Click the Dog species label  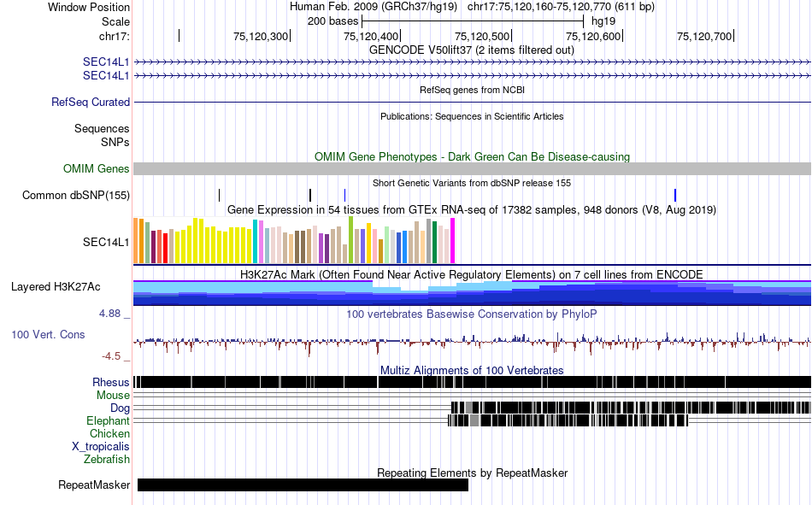(120, 408)
